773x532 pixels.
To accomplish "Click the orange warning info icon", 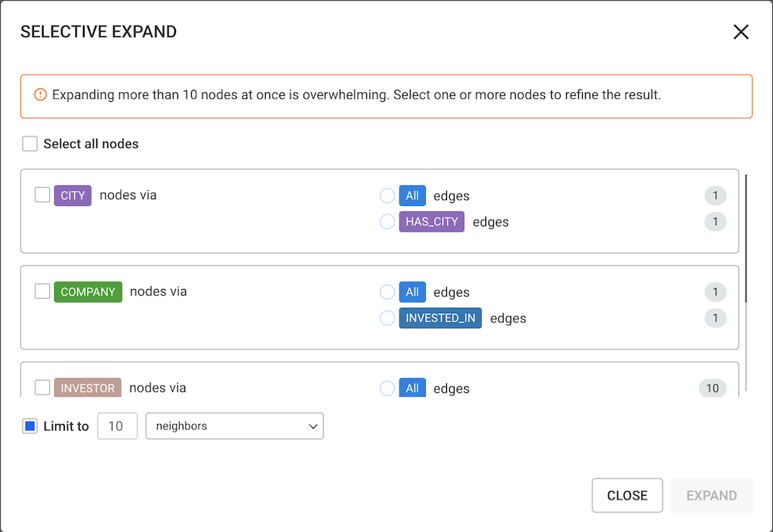I will pyautogui.click(x=41, y=95).
